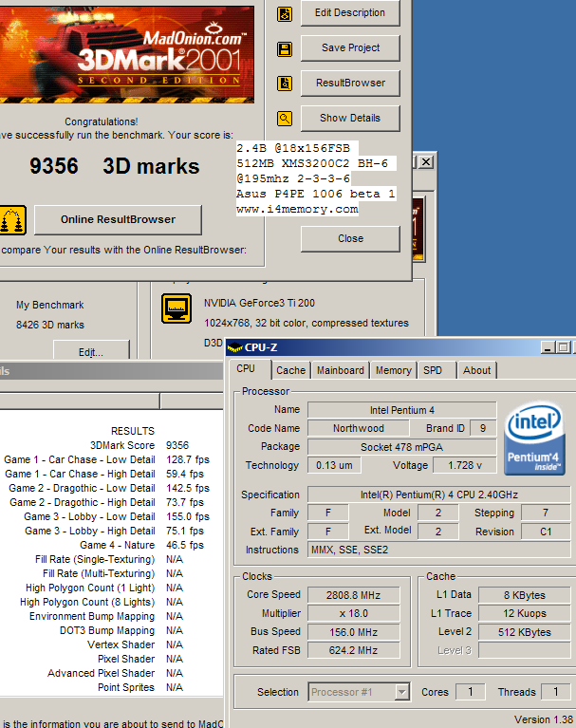Click the Environment Bump Mapping row
This screenshot has width=576, height=728.
pyautogui.click(x=106, y=617)
